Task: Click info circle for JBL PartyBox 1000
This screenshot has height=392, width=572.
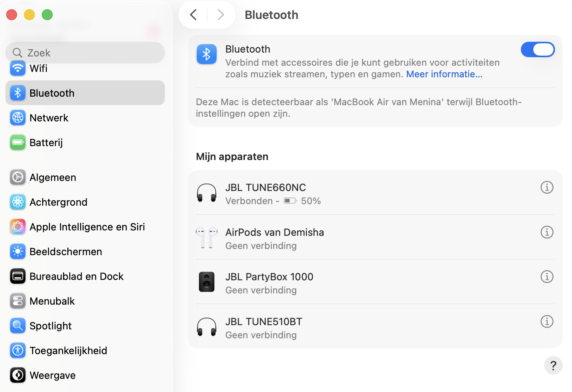Action: 547,277
